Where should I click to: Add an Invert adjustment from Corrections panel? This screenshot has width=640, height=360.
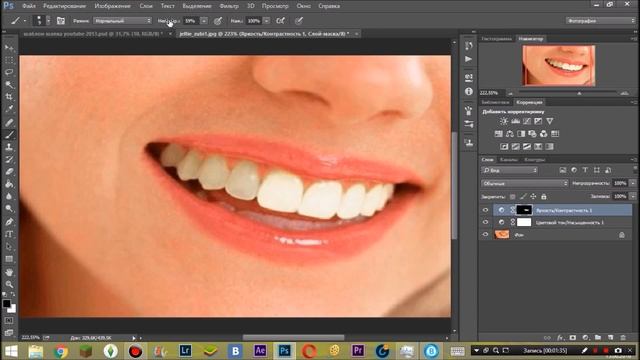click(x=504, y=147)
